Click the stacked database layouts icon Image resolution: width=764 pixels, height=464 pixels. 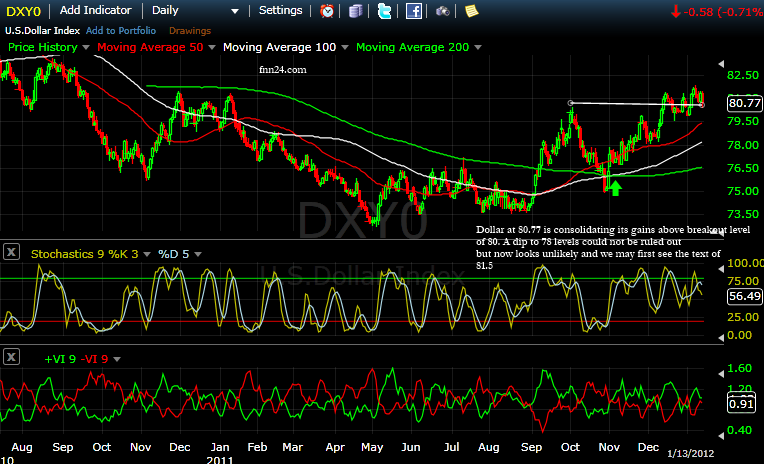tap(356, 11)
